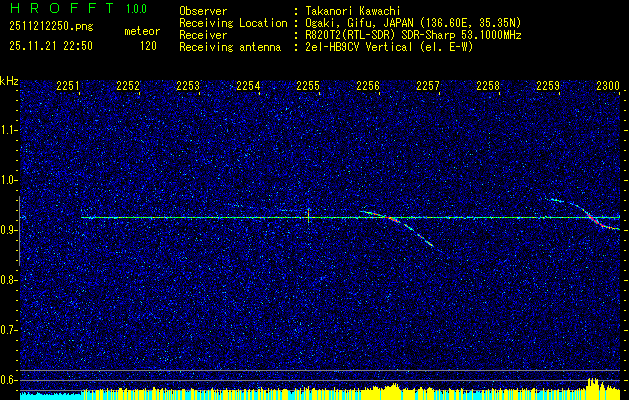629x400 pixels.
Task: Click observer name Takanori Kawachi
Action: (x=353, y=11)
